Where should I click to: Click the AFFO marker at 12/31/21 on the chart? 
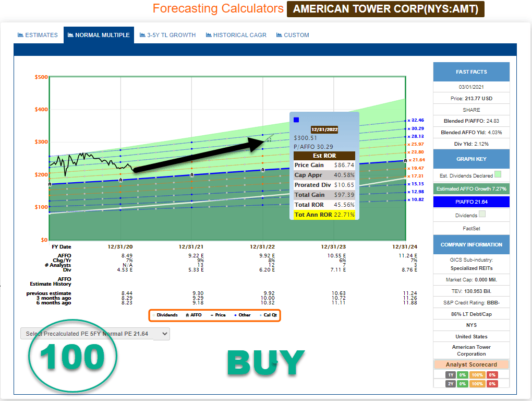tap(192, 175)
